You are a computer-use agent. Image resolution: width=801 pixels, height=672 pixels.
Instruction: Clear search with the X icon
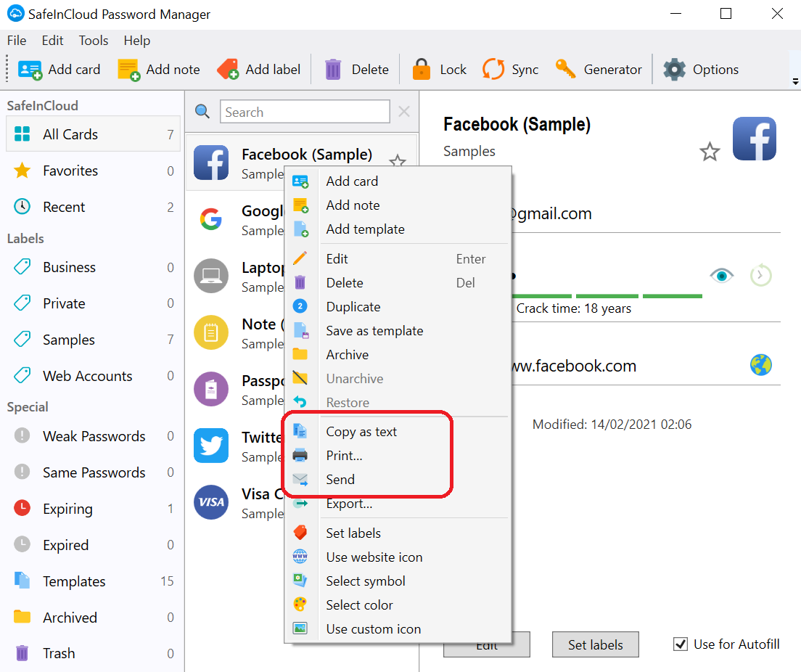coord(403,112)
